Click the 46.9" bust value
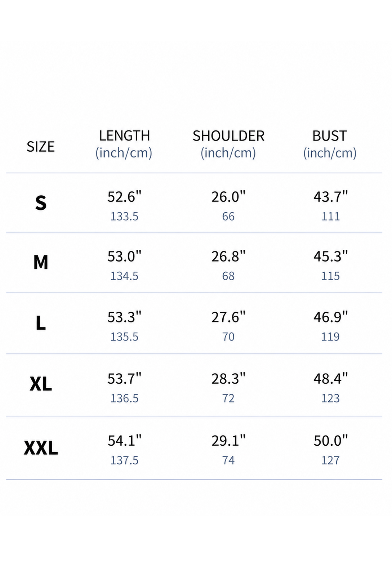This screenshot has width=392, height=588. tap(331, 317)
